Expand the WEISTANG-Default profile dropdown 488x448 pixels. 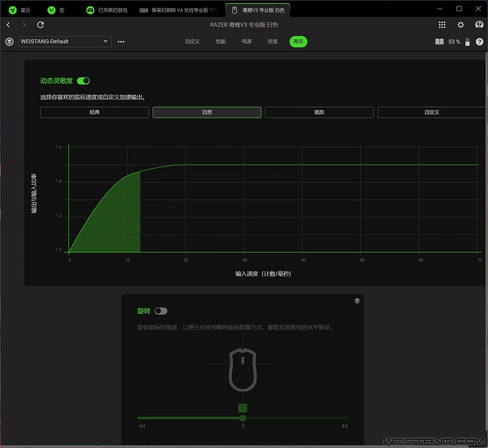click(65, 41)
